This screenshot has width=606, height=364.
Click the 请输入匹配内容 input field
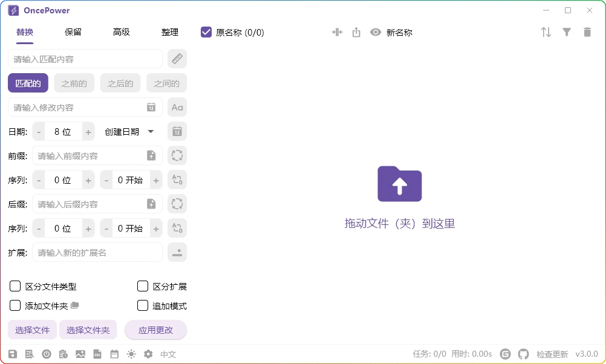pyautogui.click(x=85, y=59)
